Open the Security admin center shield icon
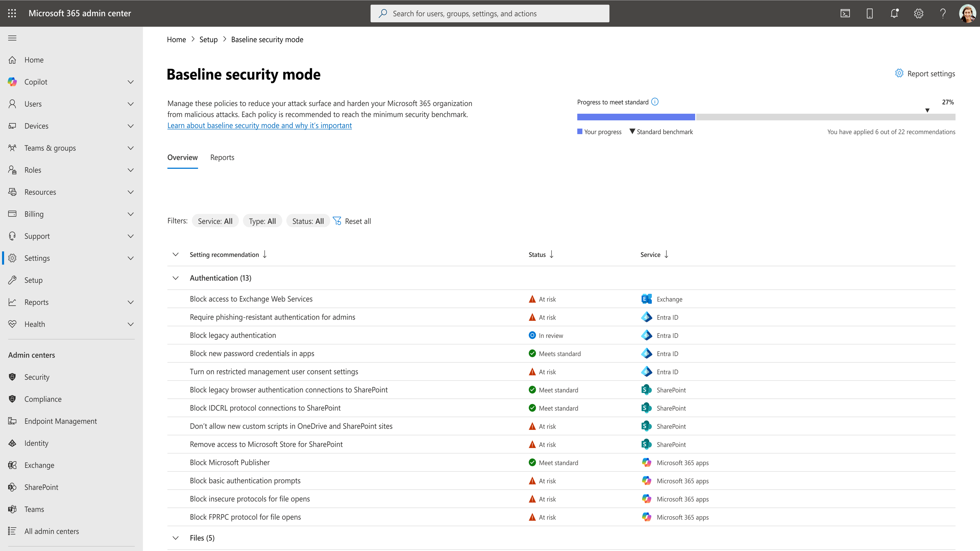 12,377
